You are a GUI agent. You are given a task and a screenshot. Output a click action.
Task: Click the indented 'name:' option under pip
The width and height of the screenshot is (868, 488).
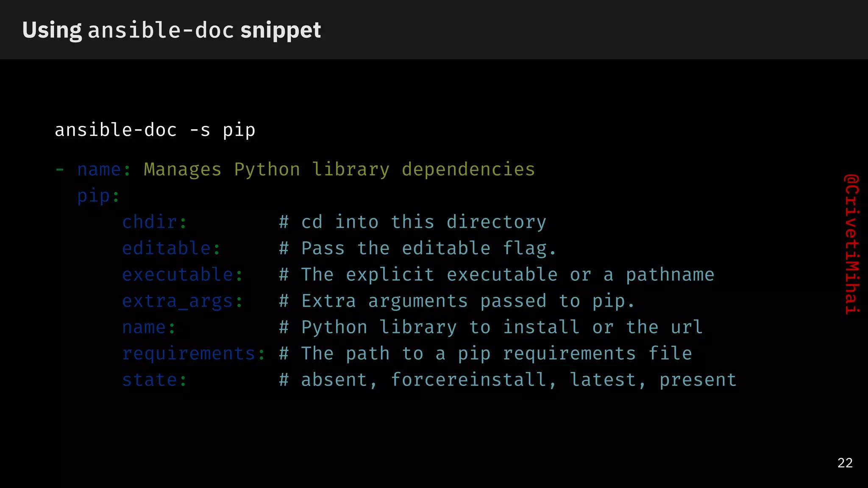(149, 327)
